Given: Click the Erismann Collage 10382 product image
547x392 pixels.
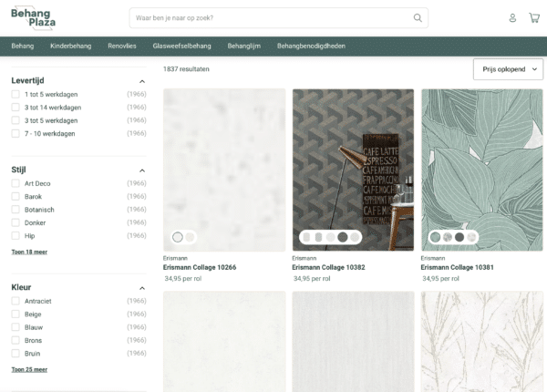Looking at the screenshot, I should click(353, 170).
